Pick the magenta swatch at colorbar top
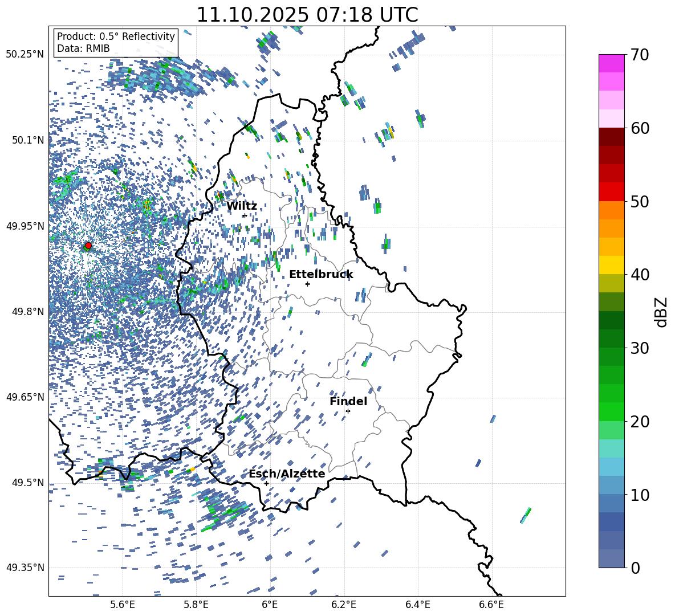The height and width of the screenshot is (616, 675). pos(612,63)
